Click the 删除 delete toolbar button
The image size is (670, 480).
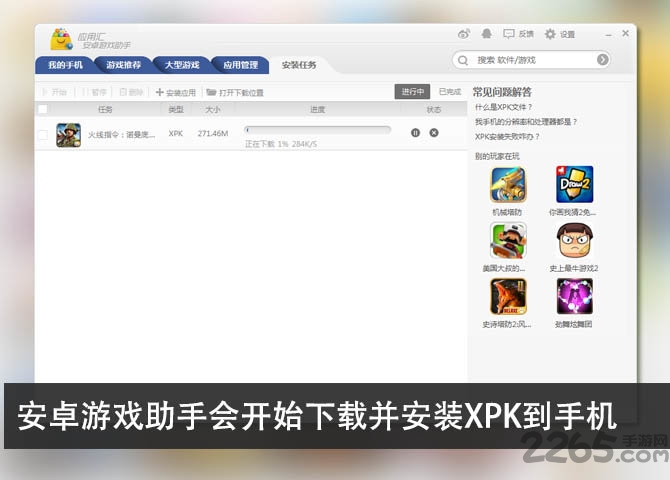click(x=131, y=92)
